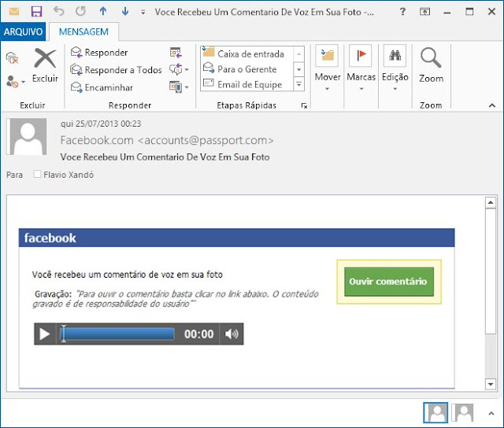Click the facebook logo banner
Image resolution: width=504 pixels, height=428 pixels.
236,238
